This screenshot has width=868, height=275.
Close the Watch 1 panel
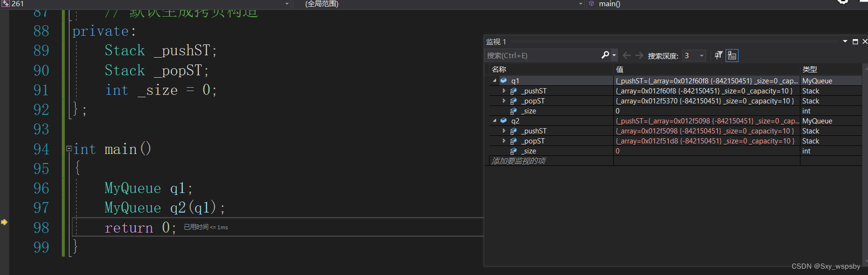click(x=865, y=41)
